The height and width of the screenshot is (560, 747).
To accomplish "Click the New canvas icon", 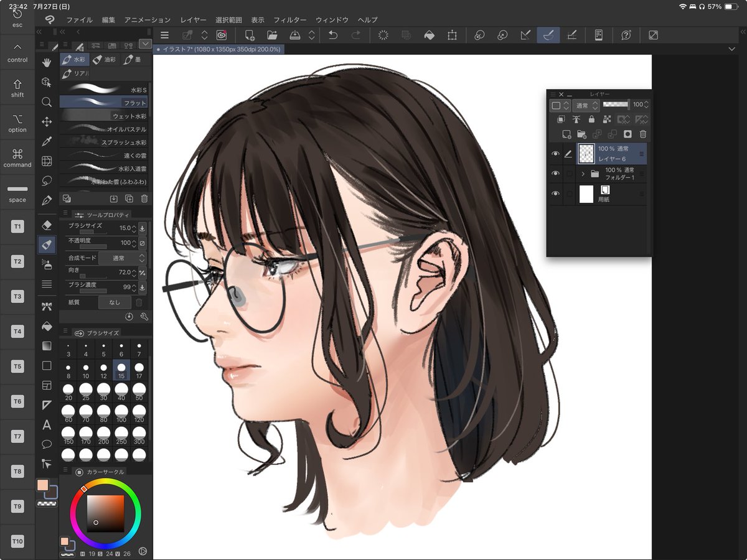I will (x=250, y=35).
